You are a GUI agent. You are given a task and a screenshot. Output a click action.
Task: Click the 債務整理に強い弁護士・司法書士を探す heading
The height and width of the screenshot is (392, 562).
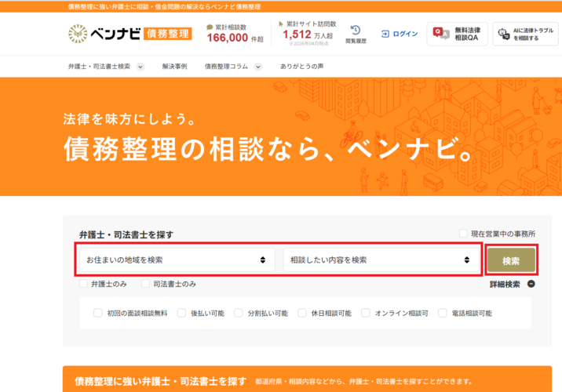tap(161, 381)
